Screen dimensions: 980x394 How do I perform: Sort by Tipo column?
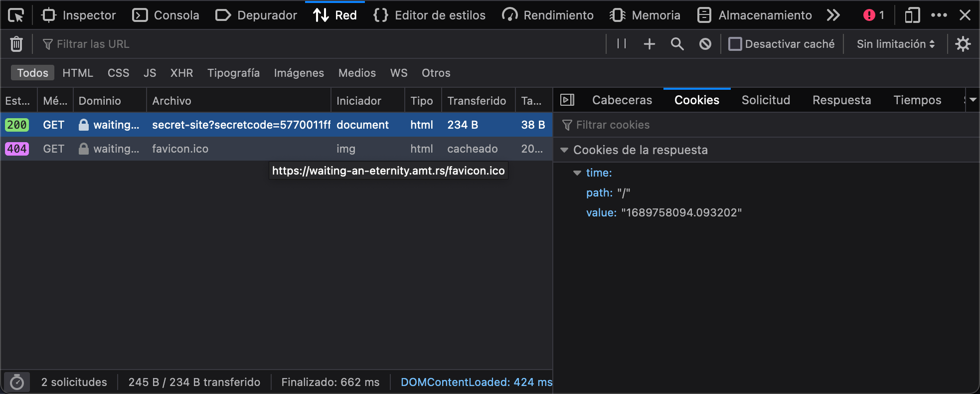point(423,101)
